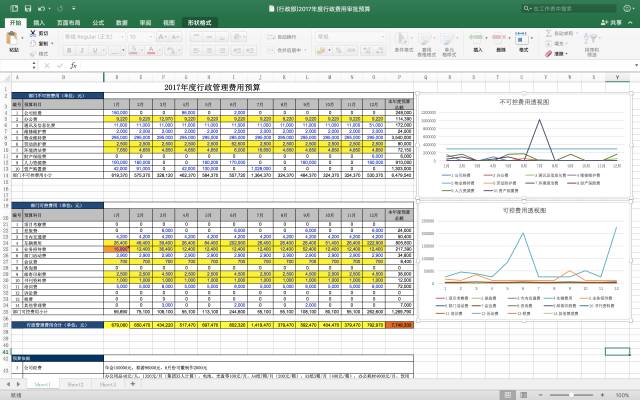Image resolution: width=640 pixels, height=400 pixels.
Task: Switch to the Insert (插入) tab
Action: click(39, 22)
